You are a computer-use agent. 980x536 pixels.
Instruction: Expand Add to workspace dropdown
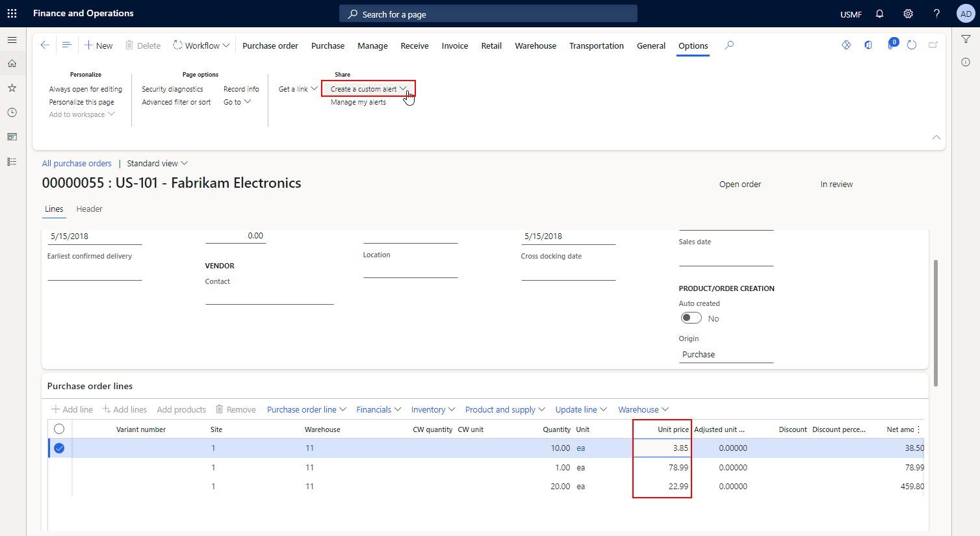pyautogui.click(x=82, y=114)
